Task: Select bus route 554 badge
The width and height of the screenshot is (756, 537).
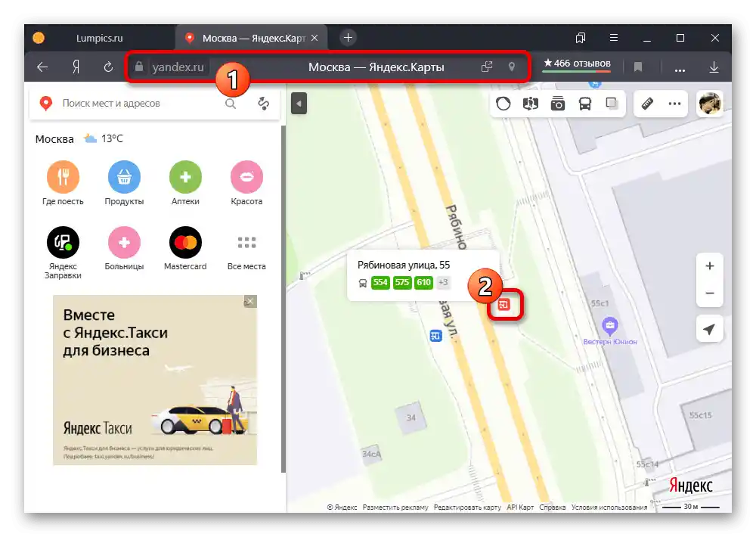Action: pyautogui.click(x=380, y=282)
